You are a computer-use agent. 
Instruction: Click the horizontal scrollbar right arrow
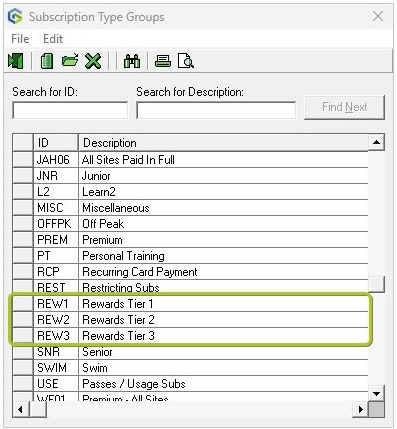pos(360,409)
